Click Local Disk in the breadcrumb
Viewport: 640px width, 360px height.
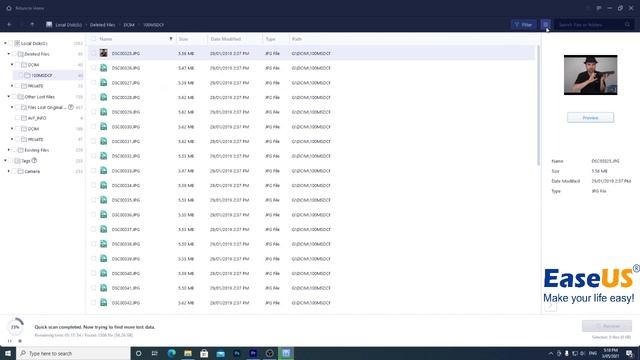tap(68, 25)
